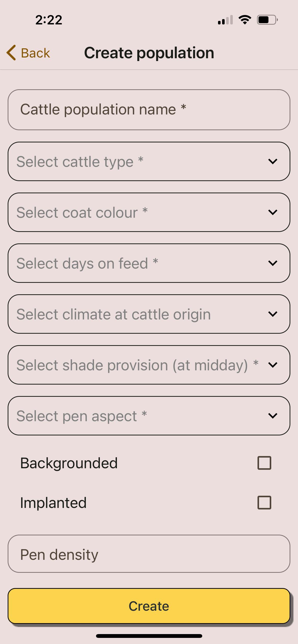Tap the Wi-Fi status icon

pos(245,20)
